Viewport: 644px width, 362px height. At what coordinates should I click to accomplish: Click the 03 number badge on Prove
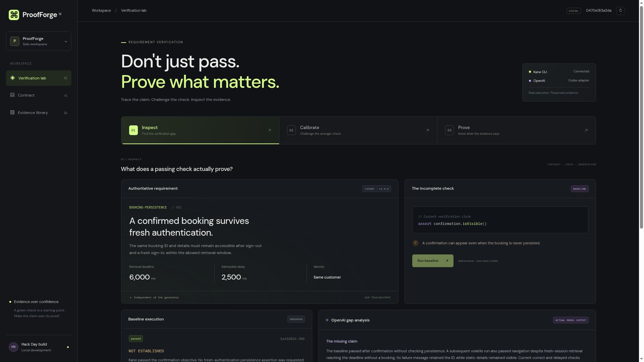pos(449,130)
